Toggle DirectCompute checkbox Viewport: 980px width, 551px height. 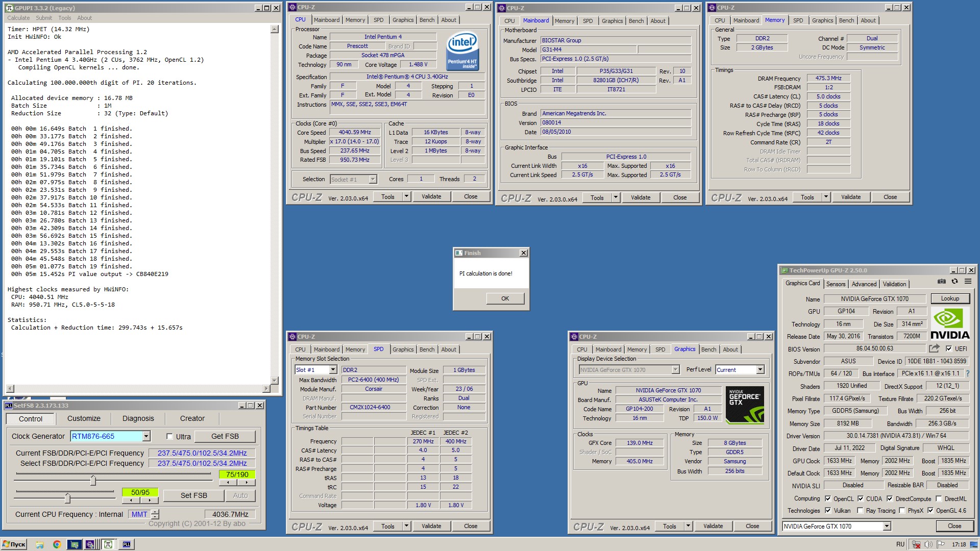coord(890,498)
